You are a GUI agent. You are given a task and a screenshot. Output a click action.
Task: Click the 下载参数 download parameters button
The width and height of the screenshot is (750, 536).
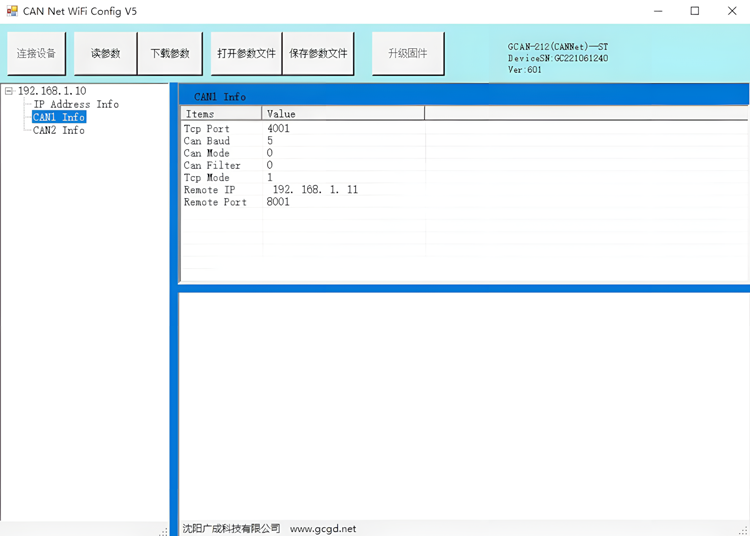[169, 53]
